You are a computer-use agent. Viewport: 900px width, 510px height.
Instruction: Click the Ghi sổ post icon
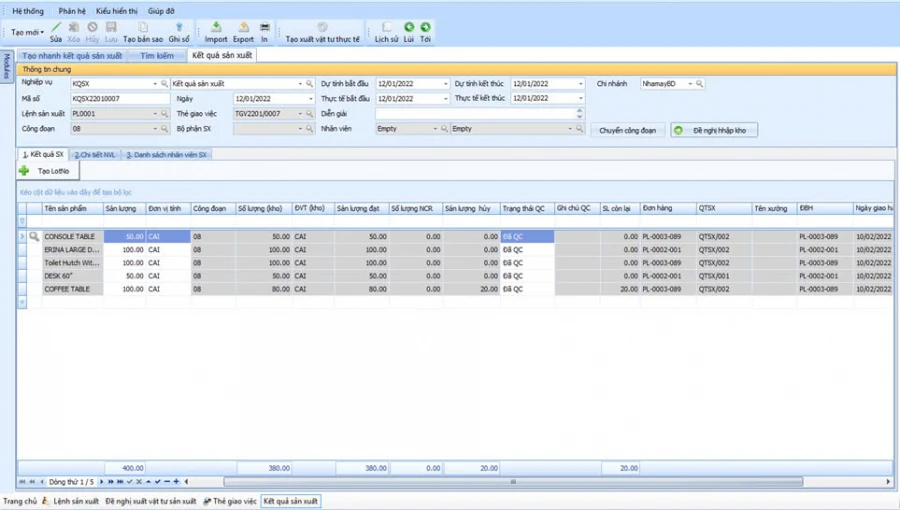click(179, 27)
